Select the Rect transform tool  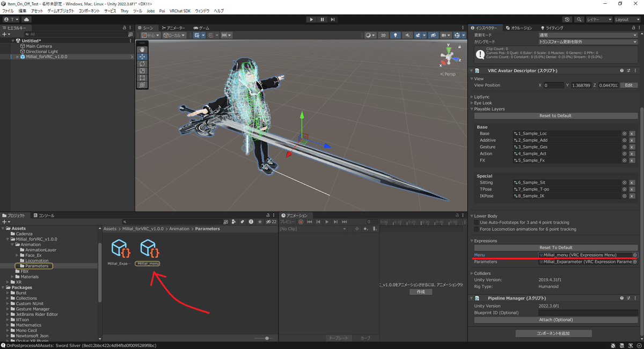[x=142, y=78]
